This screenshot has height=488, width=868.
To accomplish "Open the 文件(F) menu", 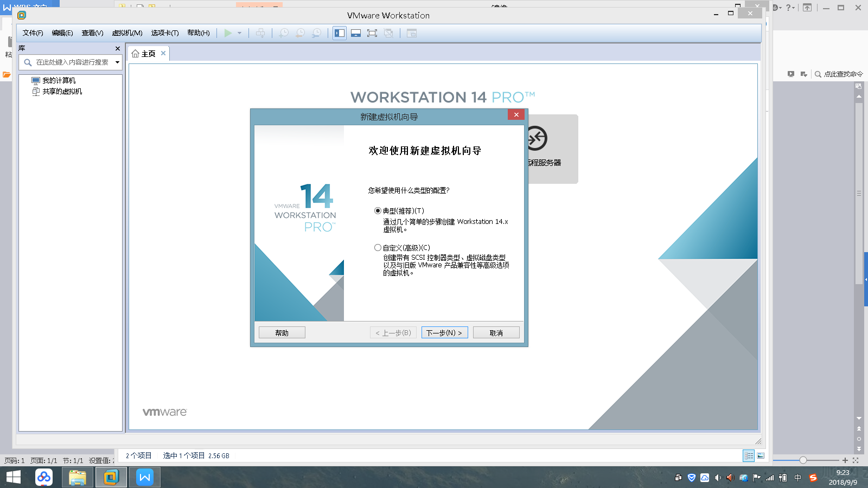I will click(x=33, y=33).
